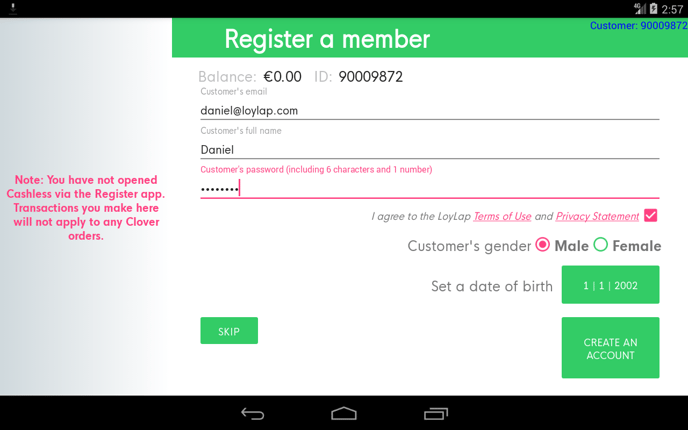
Task: Tap the Android home navigation icon
Action: click(x=344, y=413)
